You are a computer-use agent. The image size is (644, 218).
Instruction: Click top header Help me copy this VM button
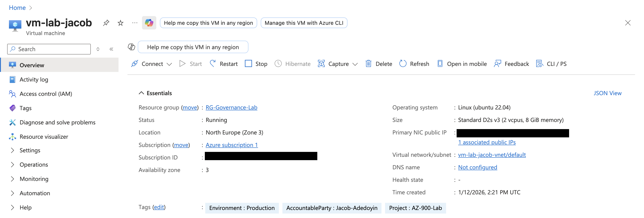[x=208, y=23]
